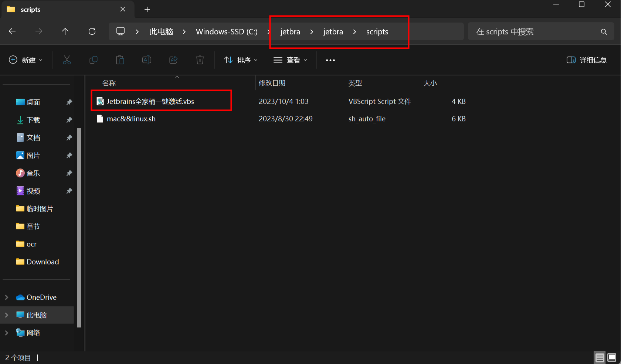Close the scripts tab
Screen dimensions: 621x364
123,9
